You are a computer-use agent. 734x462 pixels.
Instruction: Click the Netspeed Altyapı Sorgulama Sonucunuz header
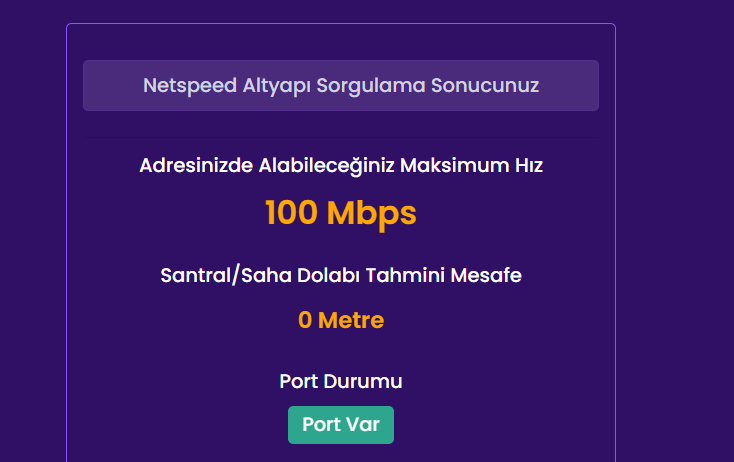pyautogui.click(x=341, y=85)
